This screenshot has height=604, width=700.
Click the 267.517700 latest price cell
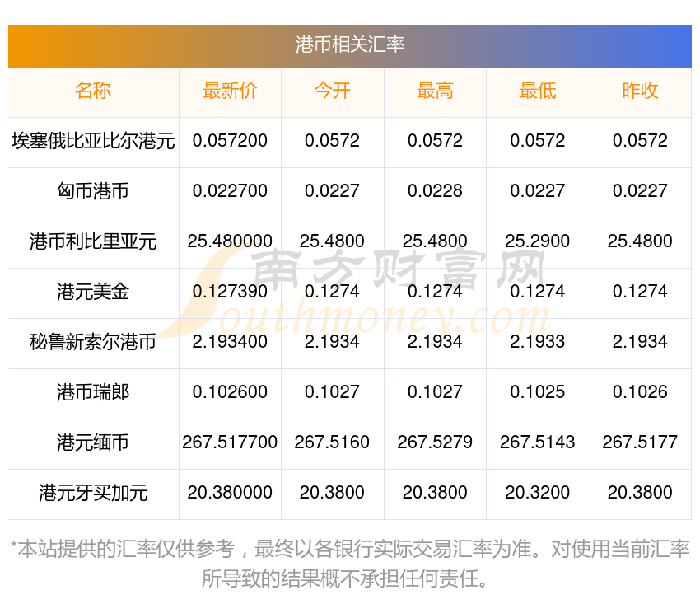click(230, 442)
